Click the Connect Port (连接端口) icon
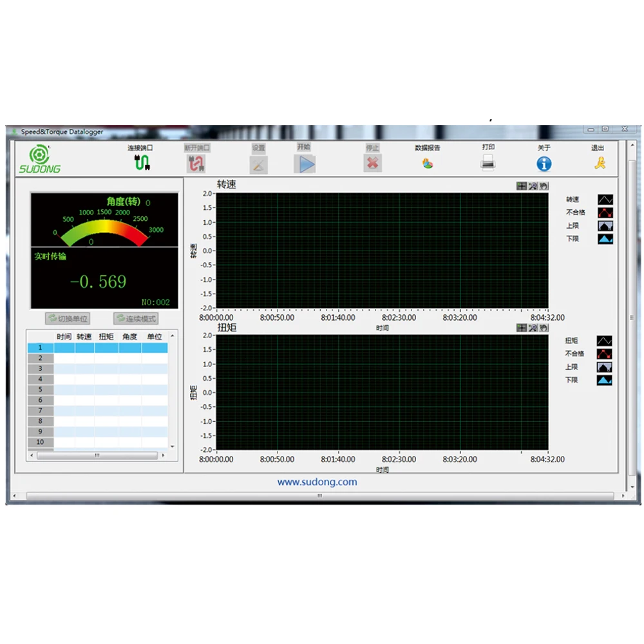The height and width of the screenshot is (644, 644). click(x=142, y=163)
